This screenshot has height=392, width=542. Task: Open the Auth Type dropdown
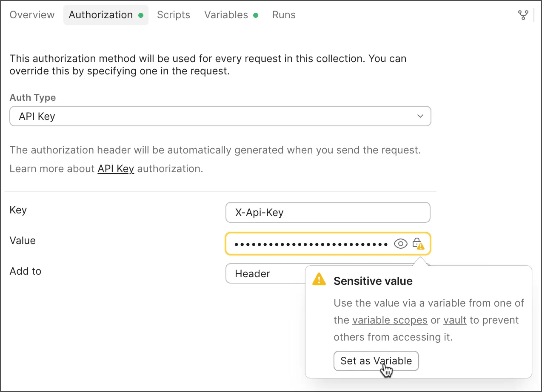click(220, 116)
